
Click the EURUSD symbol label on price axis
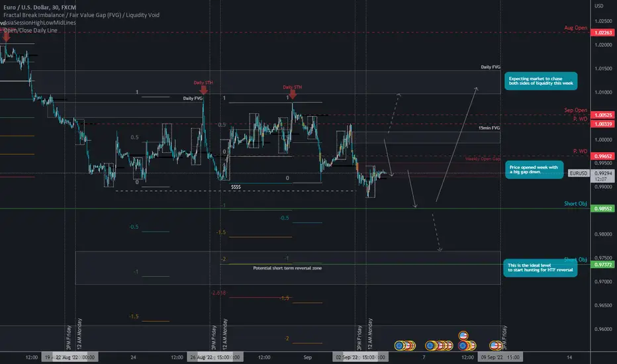click(x=579, y=173)
